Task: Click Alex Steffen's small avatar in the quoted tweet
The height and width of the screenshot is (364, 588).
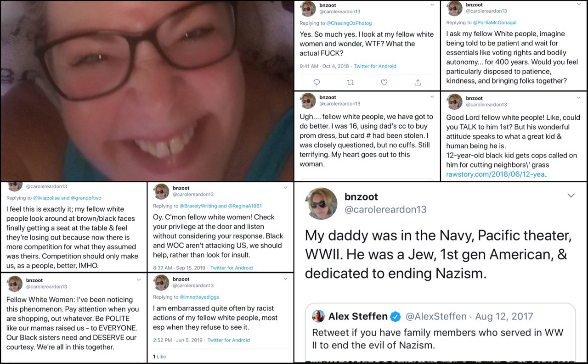Action: (318, 316)
